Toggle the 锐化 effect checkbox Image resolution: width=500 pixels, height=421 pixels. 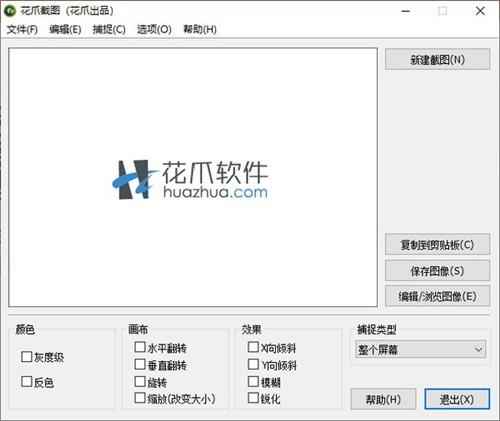(x=253, y=398)
